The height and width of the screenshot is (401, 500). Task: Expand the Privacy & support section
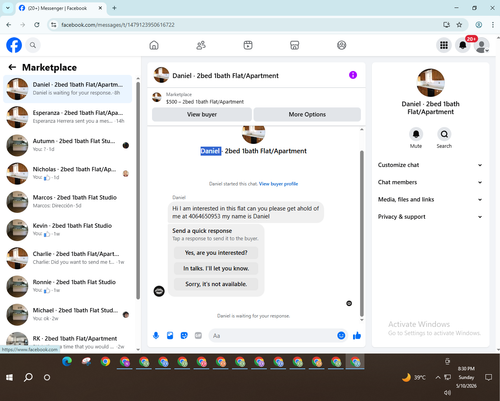click(x=430, y=217)
